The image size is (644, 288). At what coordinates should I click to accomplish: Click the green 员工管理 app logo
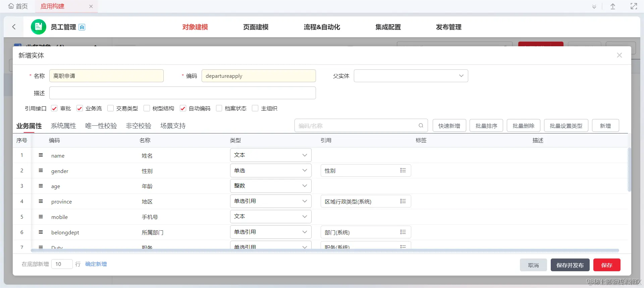39,27
